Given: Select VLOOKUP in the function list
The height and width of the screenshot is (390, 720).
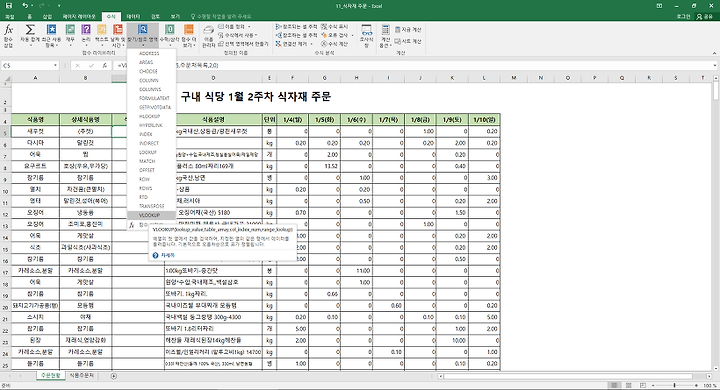Looking at the screenshot, I should 151,215.
